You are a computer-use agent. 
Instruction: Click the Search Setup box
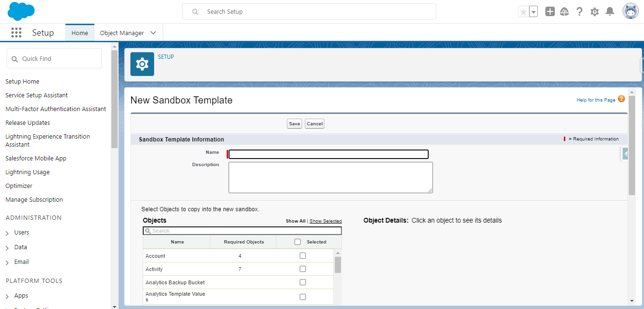point(309,12)
